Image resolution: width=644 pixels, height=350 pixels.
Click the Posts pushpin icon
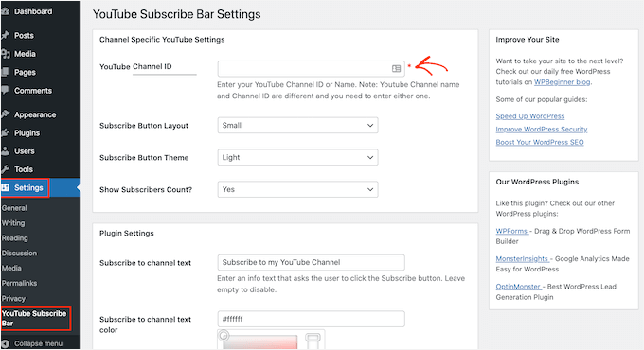[x=5, y=35]
